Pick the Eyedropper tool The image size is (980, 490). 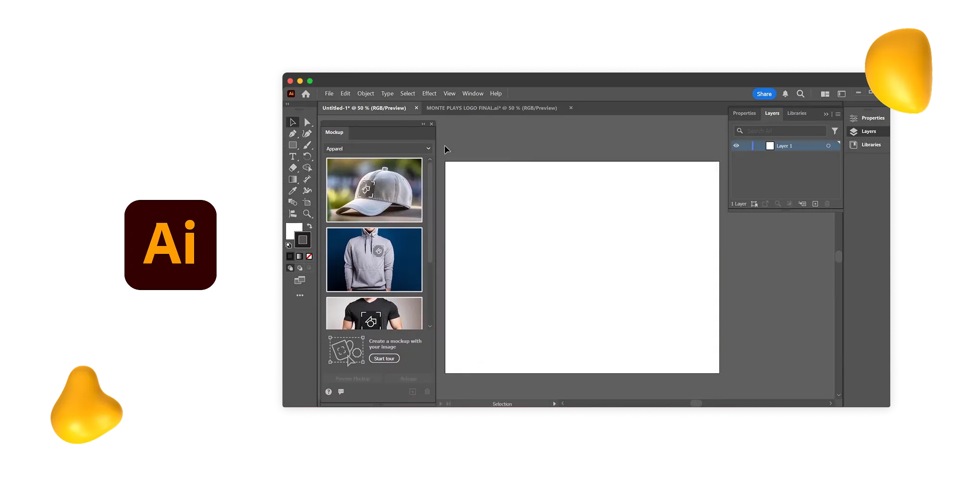point(293,190)
